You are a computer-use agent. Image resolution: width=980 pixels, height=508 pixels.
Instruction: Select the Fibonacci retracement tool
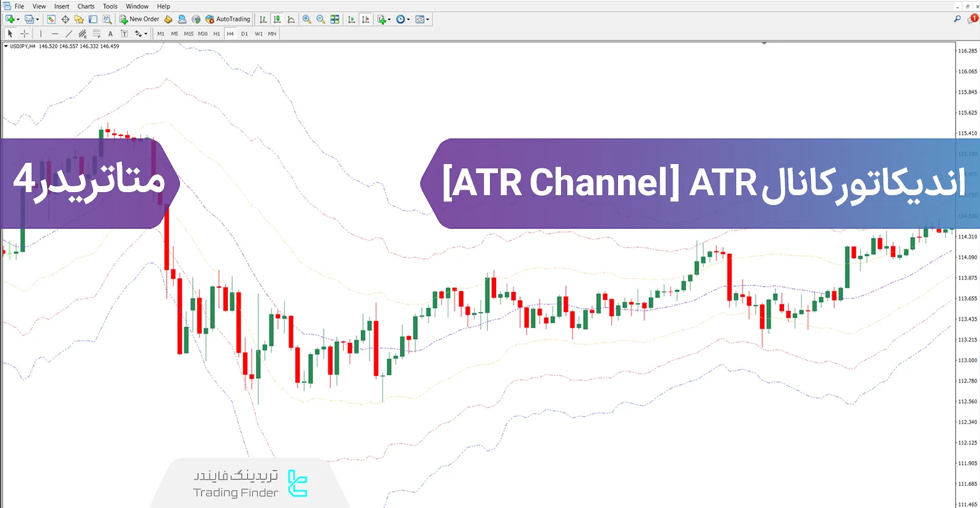[96, 34]
